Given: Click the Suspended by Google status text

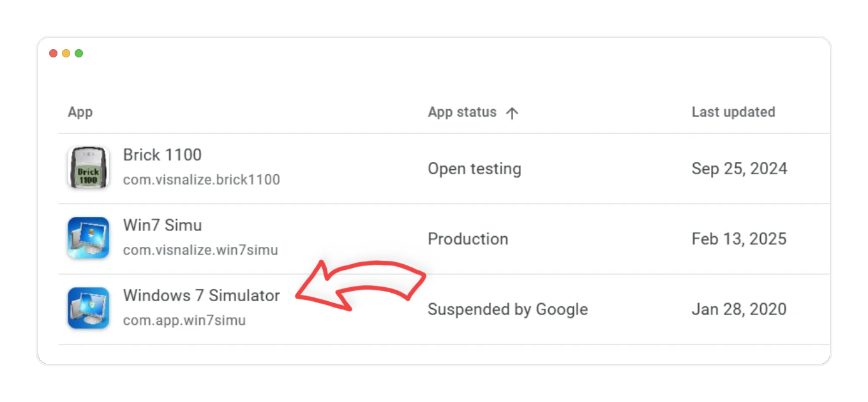Looking at the screenshot, I should (x=507, y=309).
